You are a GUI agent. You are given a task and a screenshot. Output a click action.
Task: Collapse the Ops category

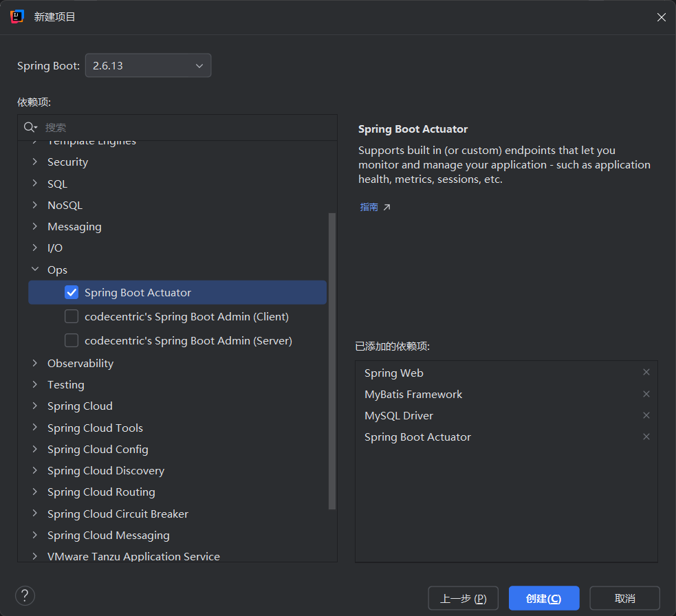pyautogui.click(x=35, y=269)
